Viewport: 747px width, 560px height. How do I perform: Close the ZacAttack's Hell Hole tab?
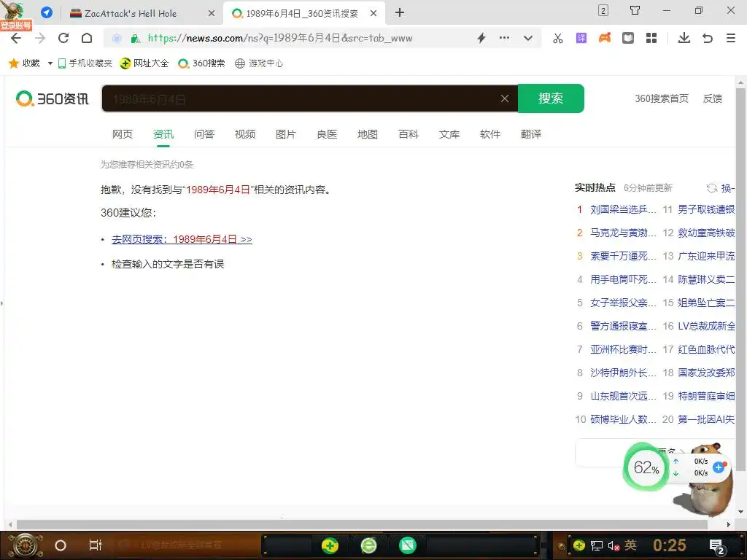coord(212,13)
